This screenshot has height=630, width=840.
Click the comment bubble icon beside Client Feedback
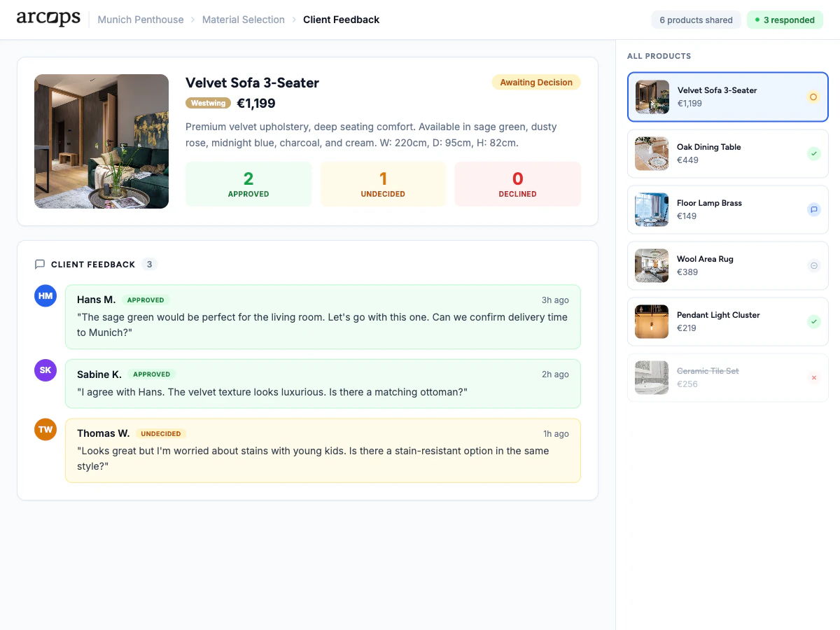pos(40,265)
